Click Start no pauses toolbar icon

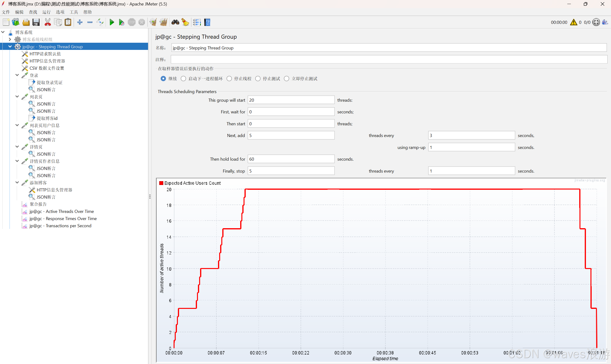(x=122, y=22)
